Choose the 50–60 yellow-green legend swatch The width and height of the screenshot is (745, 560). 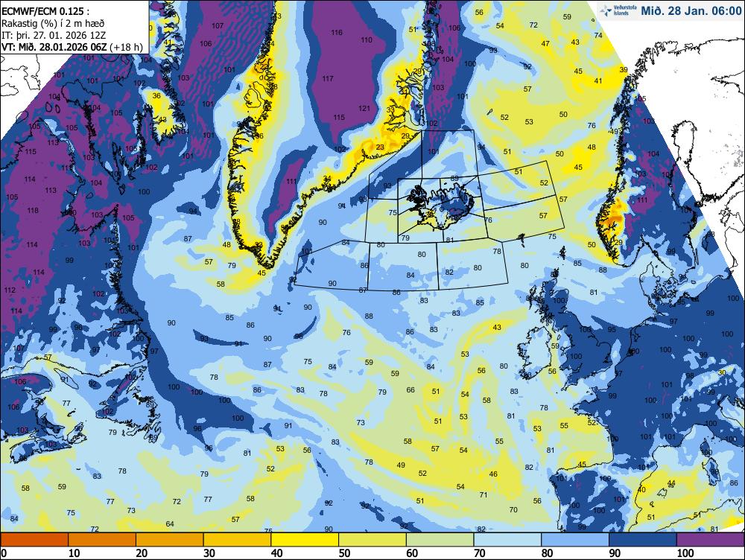(372, 540)
